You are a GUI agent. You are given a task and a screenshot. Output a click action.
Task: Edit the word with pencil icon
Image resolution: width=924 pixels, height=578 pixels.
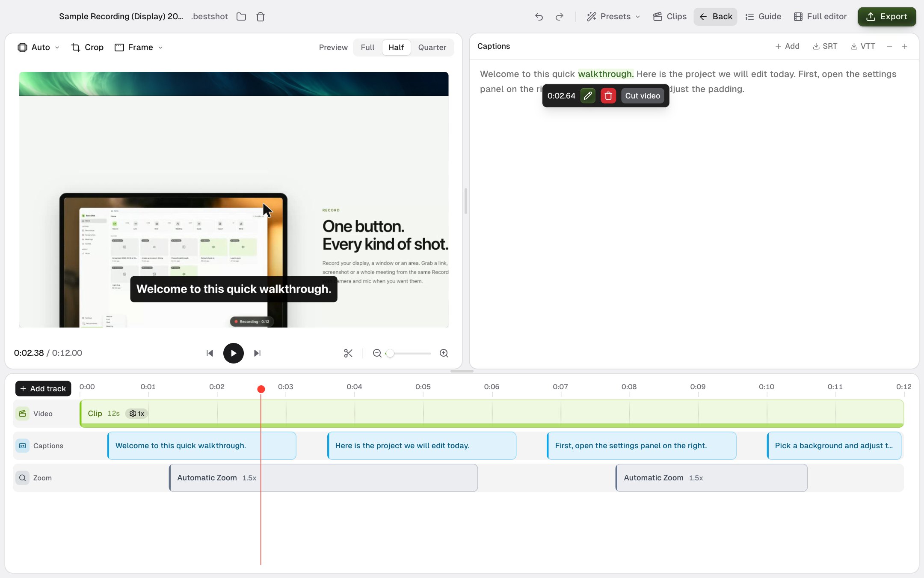click(x=588, y=96)
